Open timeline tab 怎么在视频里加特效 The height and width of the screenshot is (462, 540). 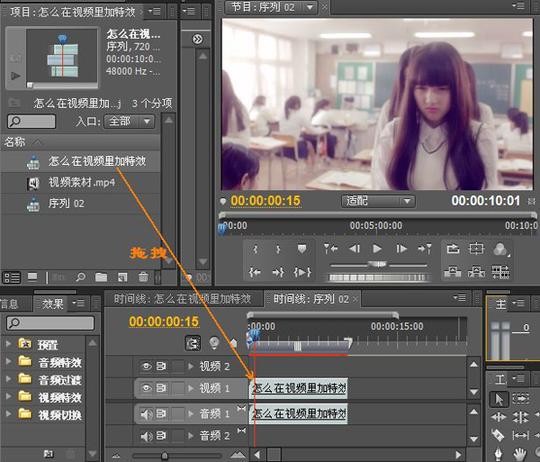(183, 299)
